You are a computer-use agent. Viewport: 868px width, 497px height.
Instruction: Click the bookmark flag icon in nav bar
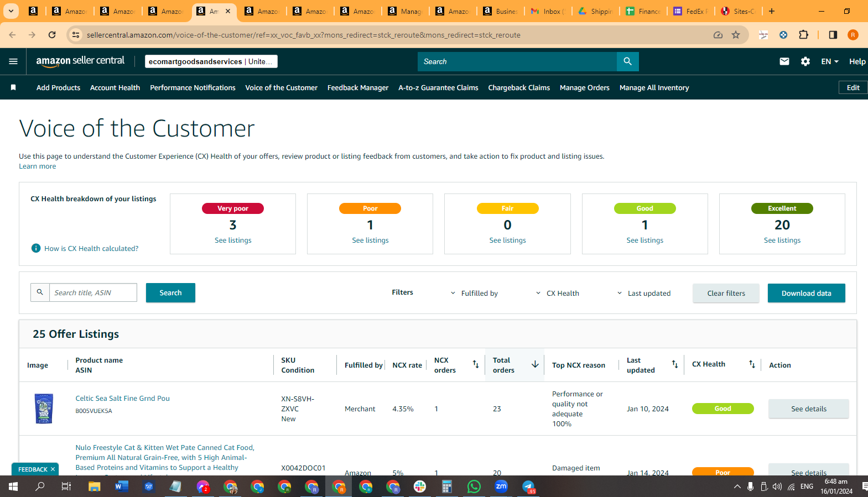point(13,87)
